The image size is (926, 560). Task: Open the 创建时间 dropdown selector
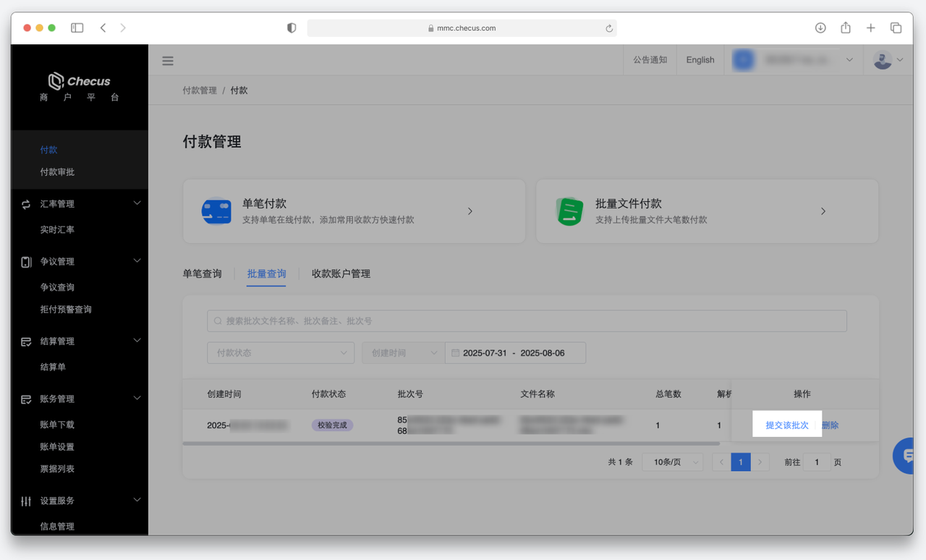403,353
